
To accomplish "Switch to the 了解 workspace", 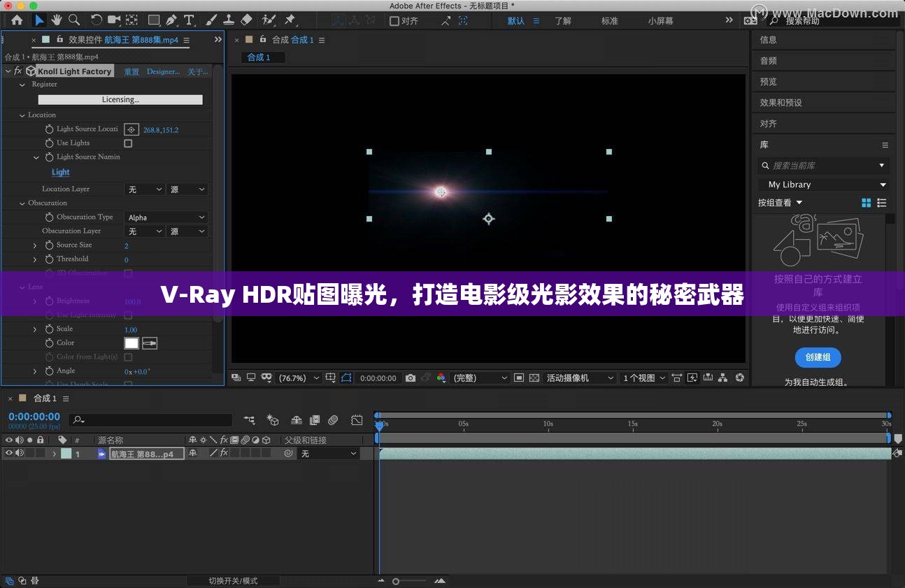I will (x=563, y=21).
